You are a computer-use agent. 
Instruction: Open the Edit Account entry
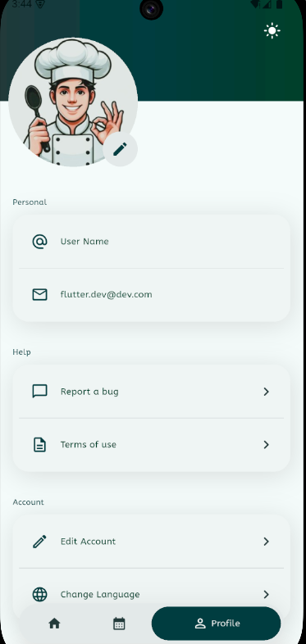151,542
